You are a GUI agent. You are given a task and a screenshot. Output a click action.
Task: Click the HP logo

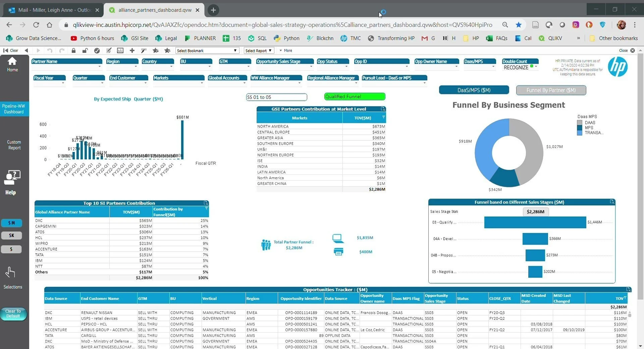(618, 66)
